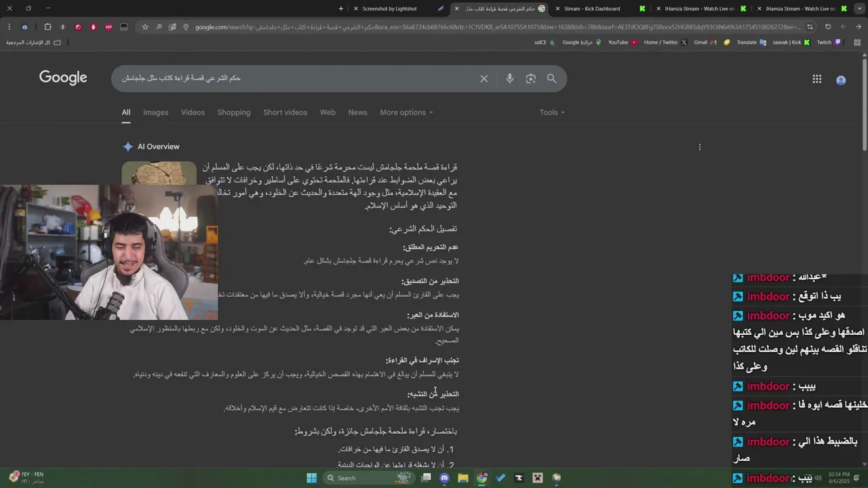Switch to the Shopping tab

coord(234,113)
